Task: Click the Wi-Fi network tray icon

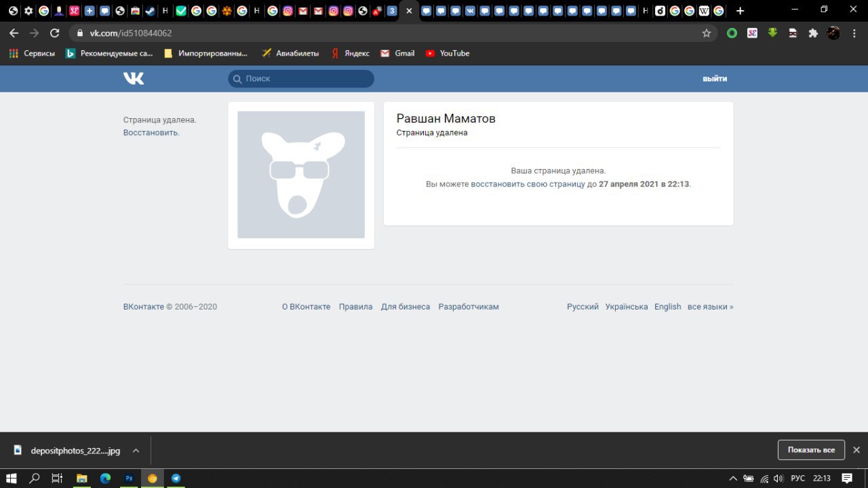Action: pos(764,478)
